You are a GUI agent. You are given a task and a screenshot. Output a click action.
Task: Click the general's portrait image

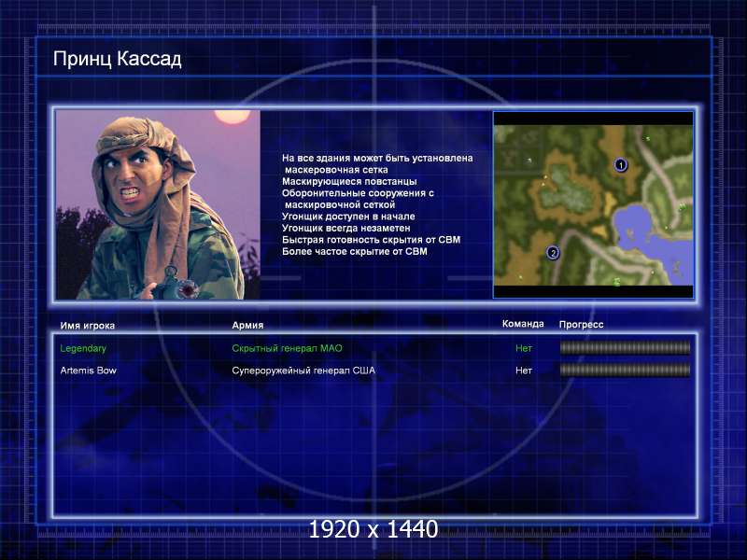tap(158, 204)
